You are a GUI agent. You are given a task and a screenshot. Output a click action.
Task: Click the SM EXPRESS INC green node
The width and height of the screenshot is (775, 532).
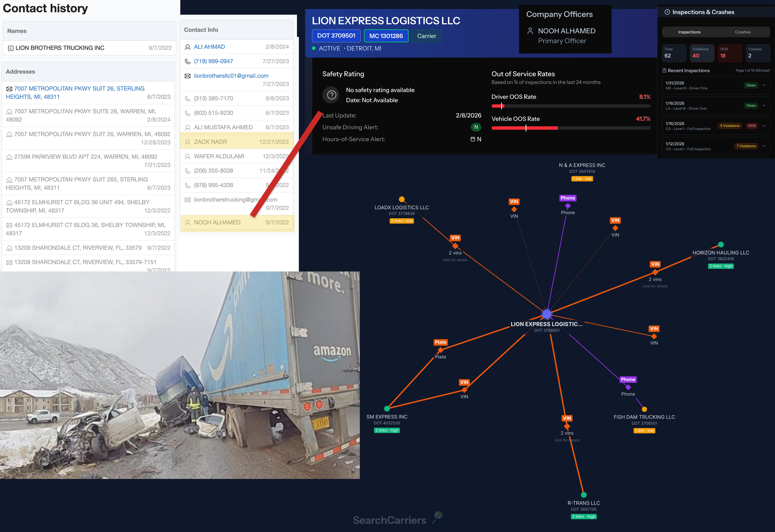387,409
